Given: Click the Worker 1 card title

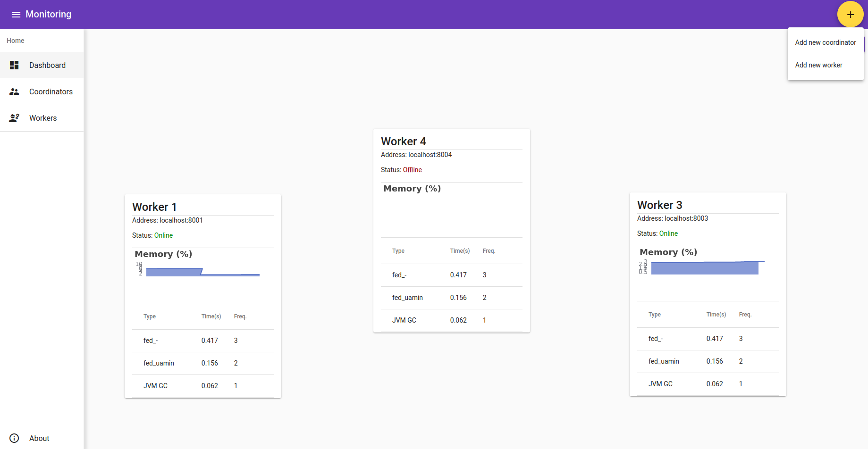Looking at the screenshot, I should tap(154, 207).
